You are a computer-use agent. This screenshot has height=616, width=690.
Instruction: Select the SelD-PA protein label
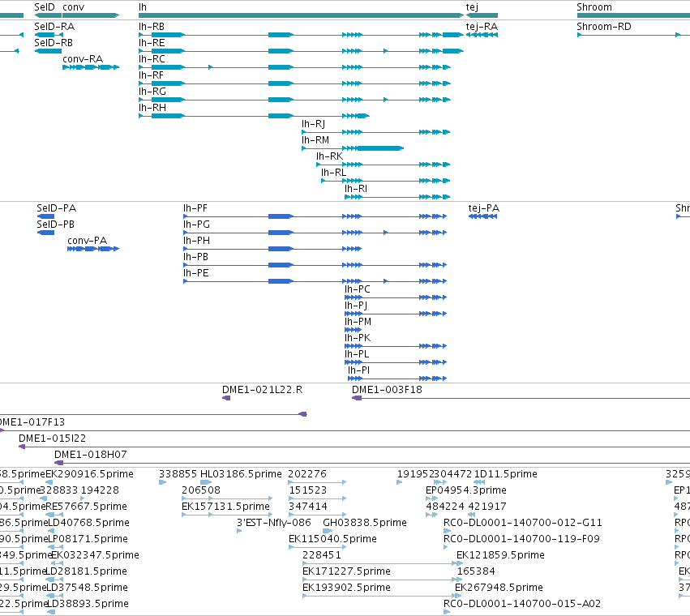(56, 208)
